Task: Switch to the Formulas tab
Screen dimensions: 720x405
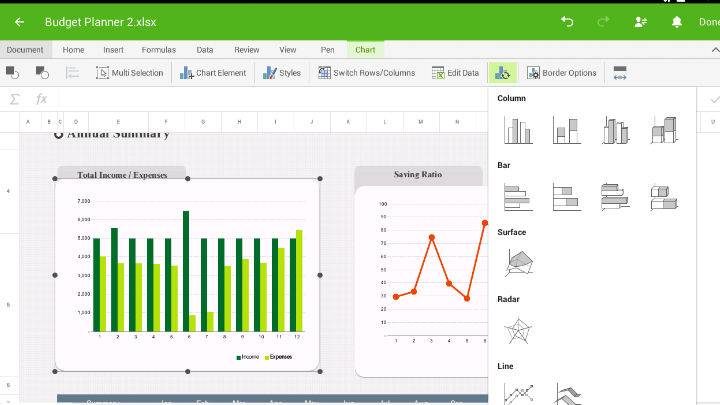Action: (158, 49)
